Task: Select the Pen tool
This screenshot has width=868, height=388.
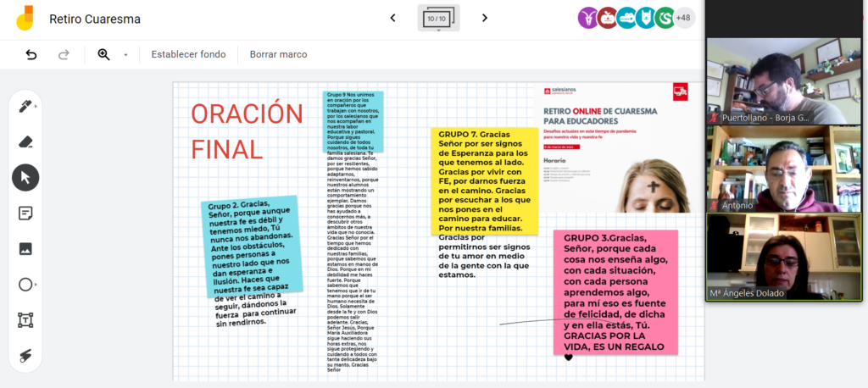Action: click(25, 106)
